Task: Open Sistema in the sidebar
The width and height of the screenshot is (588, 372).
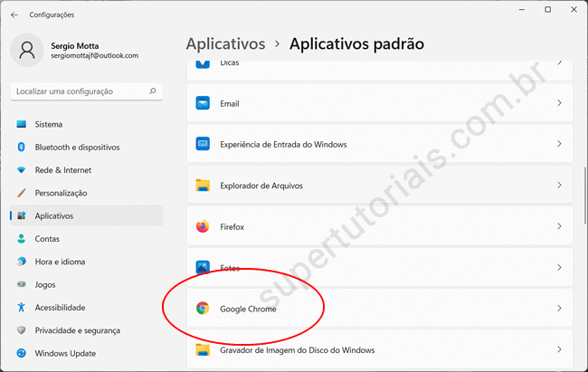Action: tap(49, 124)
